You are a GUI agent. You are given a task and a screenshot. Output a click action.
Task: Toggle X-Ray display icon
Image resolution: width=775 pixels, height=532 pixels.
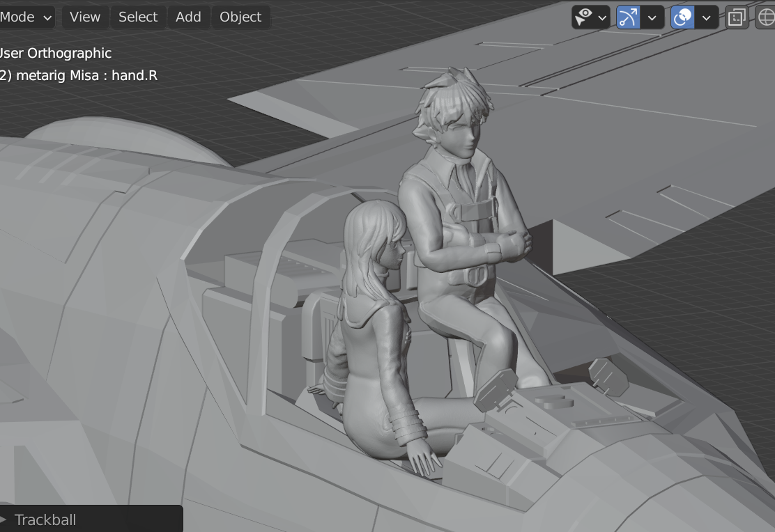pos(737,17)
